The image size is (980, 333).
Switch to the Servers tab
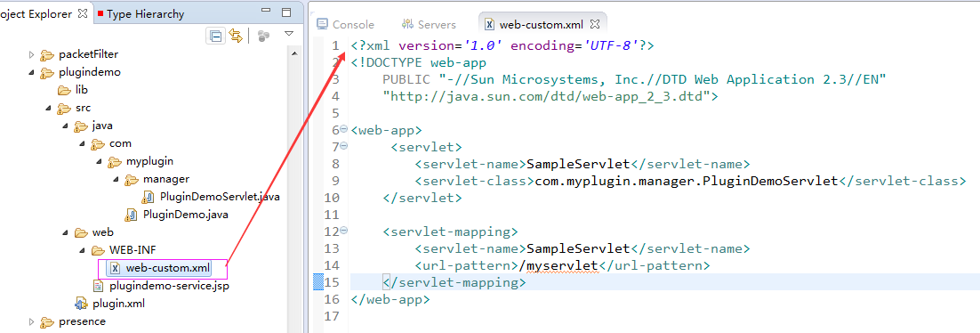pos(430,24)
